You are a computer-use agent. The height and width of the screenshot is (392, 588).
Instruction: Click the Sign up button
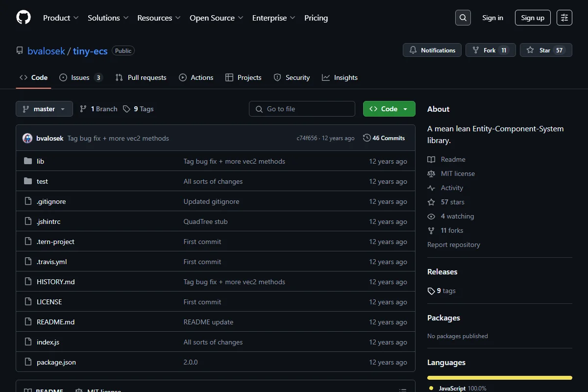point(533,18)
